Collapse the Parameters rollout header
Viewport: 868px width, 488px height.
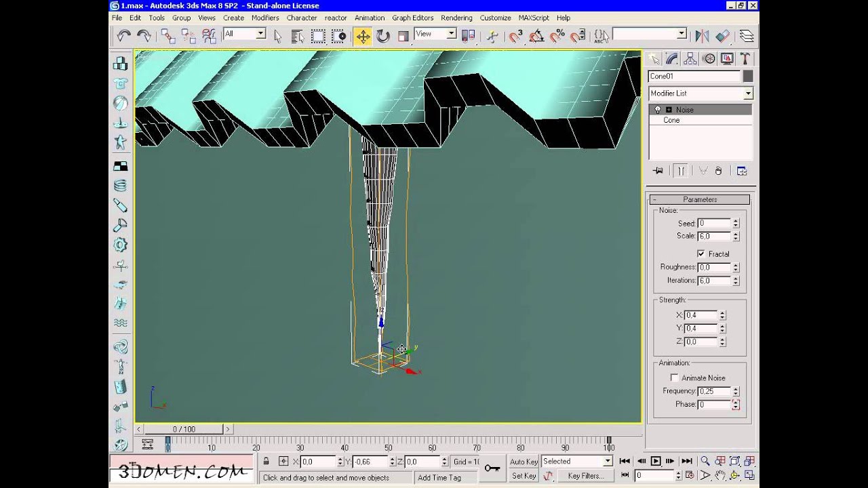point(699,199)
